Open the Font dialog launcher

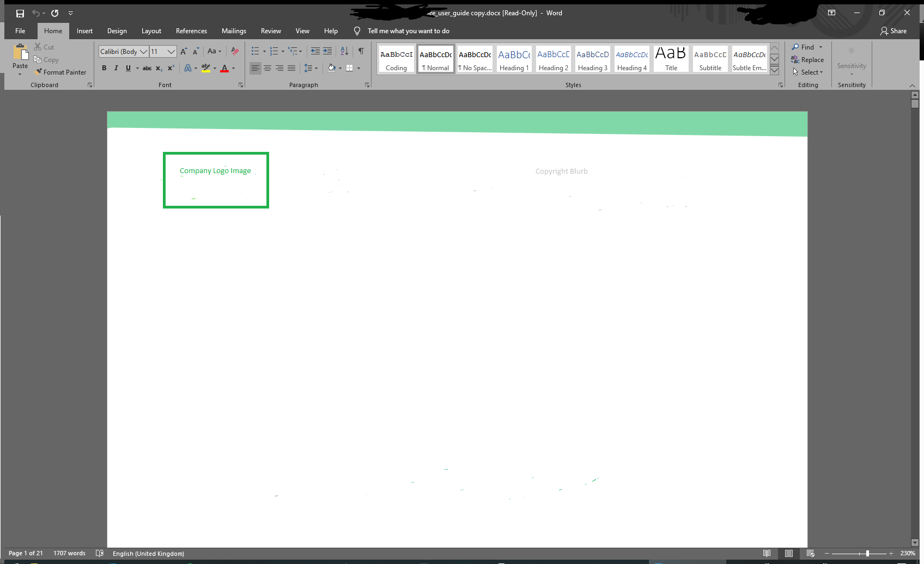point(241,85)
